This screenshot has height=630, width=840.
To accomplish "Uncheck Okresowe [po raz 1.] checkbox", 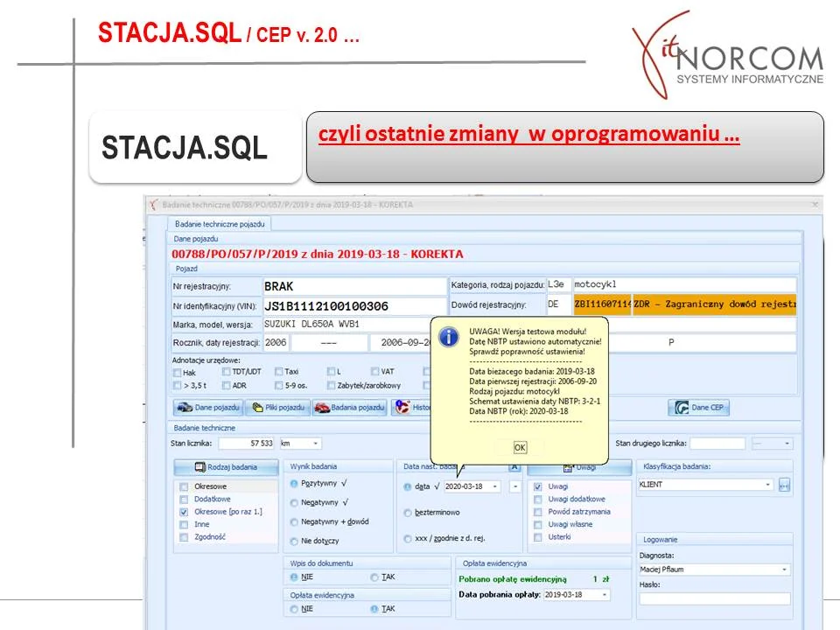I will [184, 512].
